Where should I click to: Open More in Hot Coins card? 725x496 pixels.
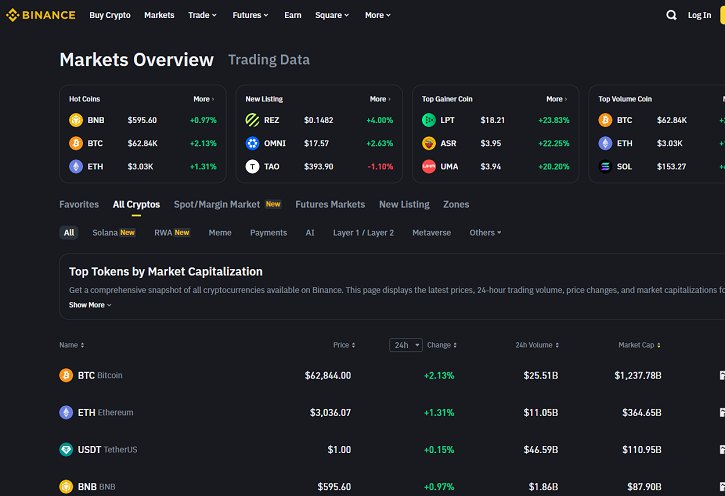pyautogui.click(x=203, y=99)
